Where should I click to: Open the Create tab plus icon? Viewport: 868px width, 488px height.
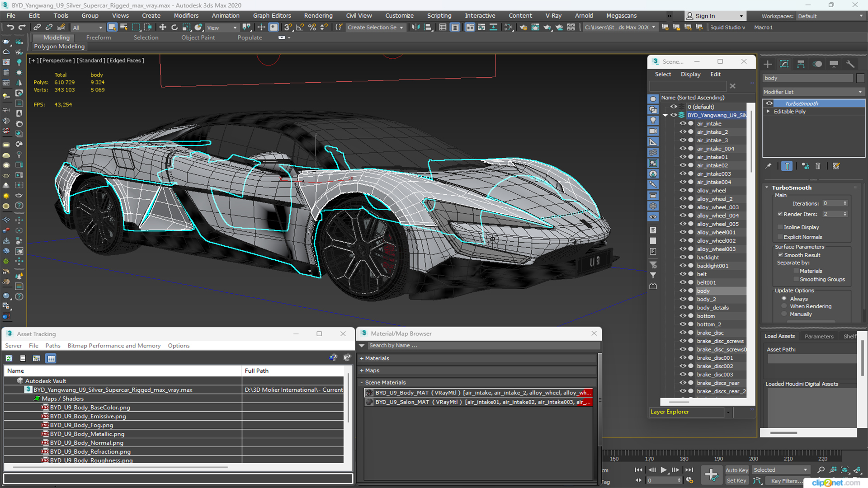pyautogui.click(x=768, y=64)
